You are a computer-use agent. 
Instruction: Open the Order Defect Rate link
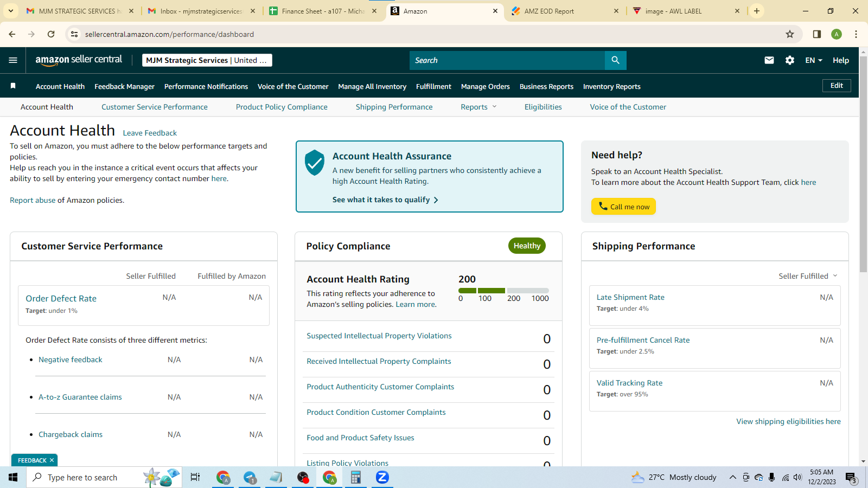click(61, 298)
